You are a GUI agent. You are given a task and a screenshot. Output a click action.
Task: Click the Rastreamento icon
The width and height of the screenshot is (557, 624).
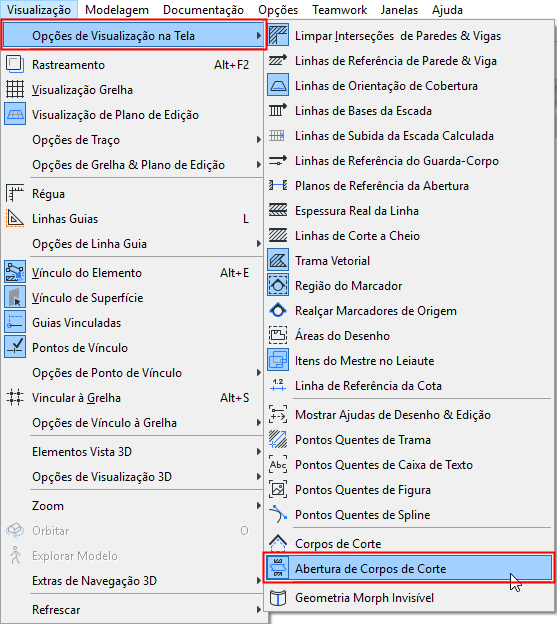click(15, 64)
